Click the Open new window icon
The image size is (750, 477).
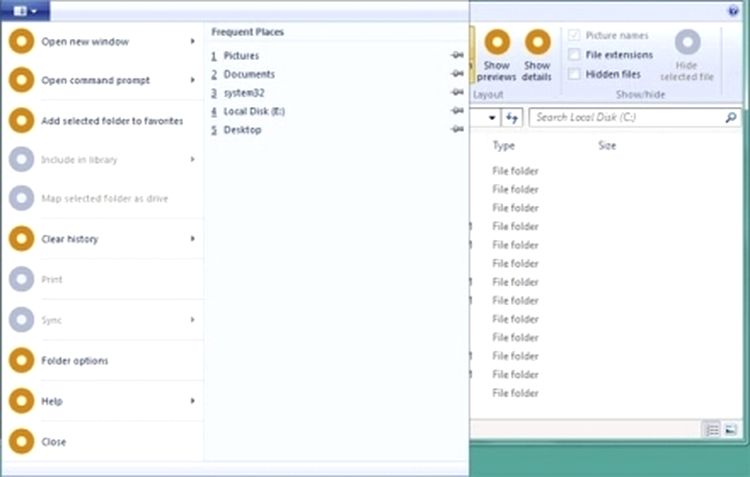22,41
